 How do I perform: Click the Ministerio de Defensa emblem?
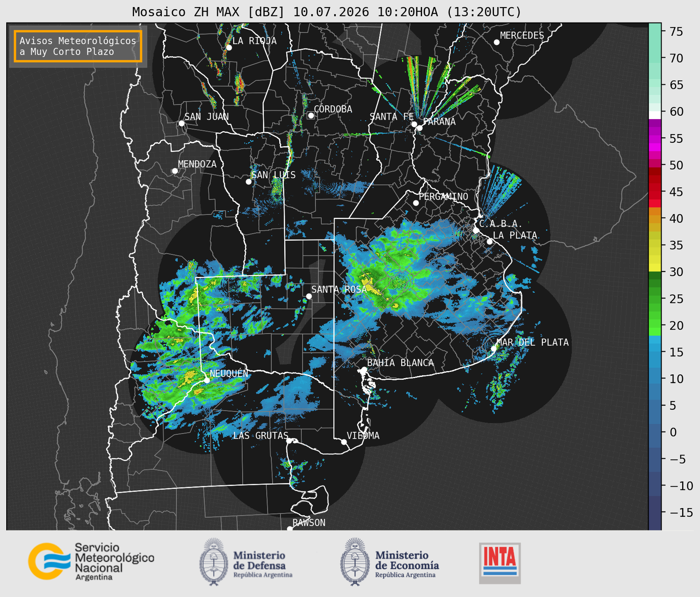point(213,562)
